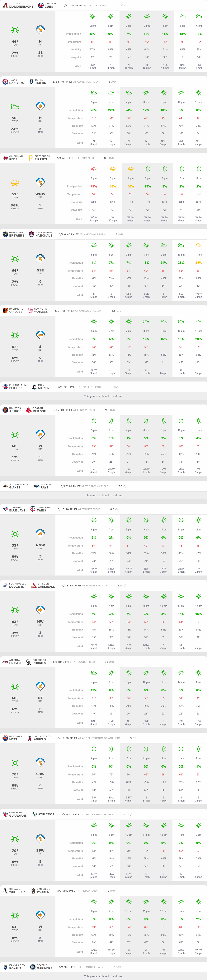207x980 pixels.
Task: Click the 79° TEMP summary for Guardians–Athletics
Action: click(x=15, y=852)
